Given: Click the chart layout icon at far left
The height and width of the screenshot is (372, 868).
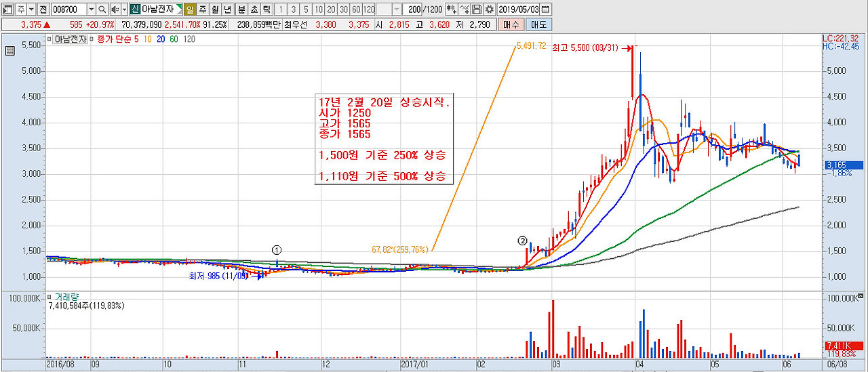Looking at the screenshot, I should pyautogui.click(x=7, y=9).
